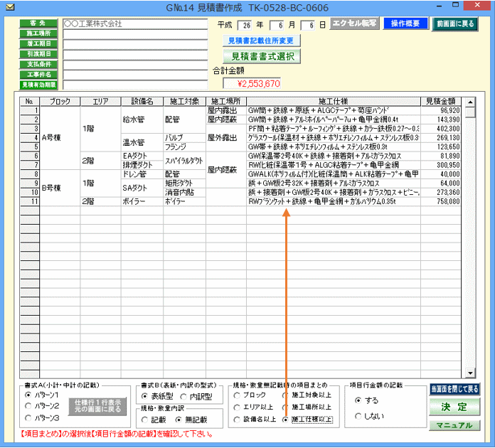Select 記載 for 規格・数量内訳
Screen dimensions: 495x448
pos(144,420)
